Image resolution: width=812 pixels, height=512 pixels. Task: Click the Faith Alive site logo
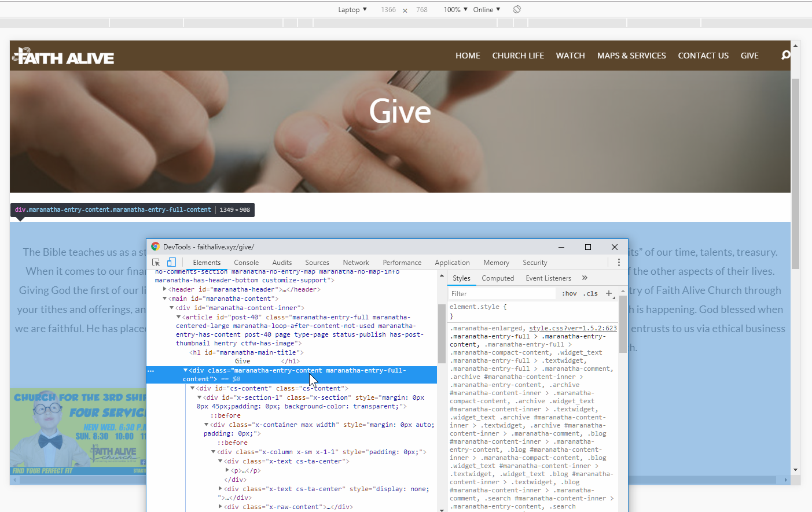[x=63, y=56]
